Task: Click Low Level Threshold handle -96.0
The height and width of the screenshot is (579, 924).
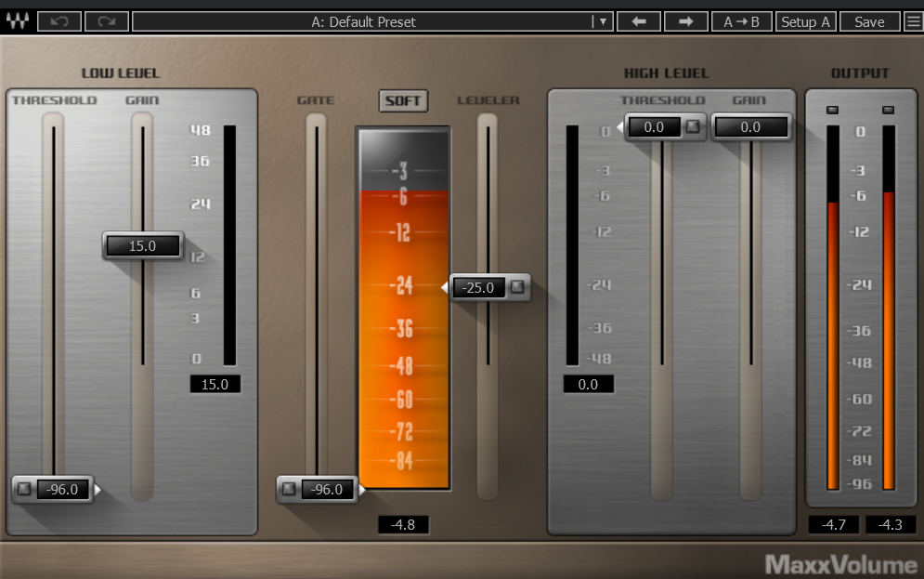Action: [62, 490]
